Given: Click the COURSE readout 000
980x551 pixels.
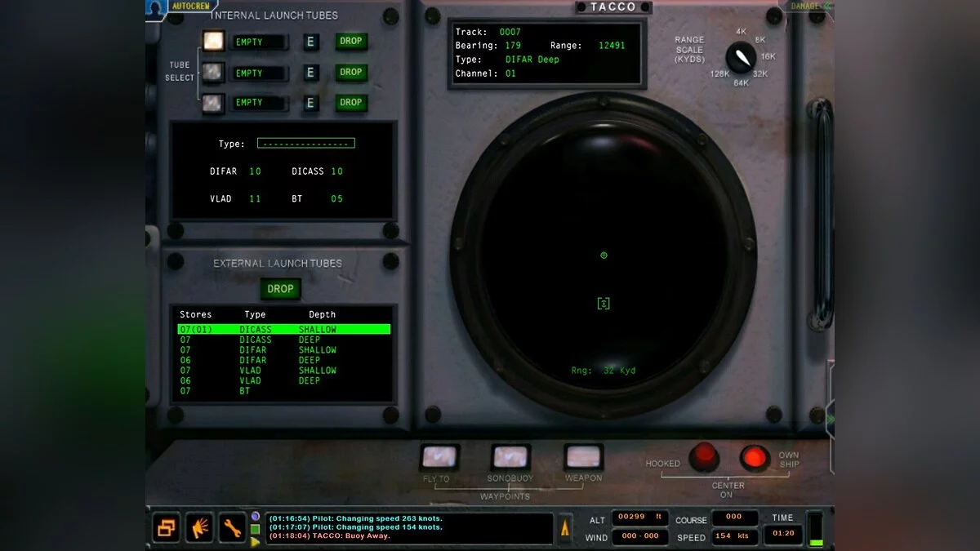Looking at the screenshot, I should (x=734, y=518).
